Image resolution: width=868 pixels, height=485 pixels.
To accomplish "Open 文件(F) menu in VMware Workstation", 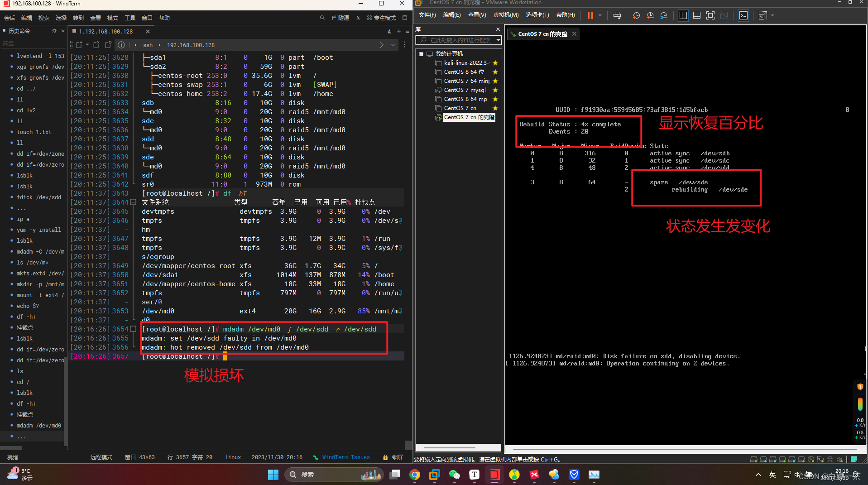I will (x=427, y=15).
